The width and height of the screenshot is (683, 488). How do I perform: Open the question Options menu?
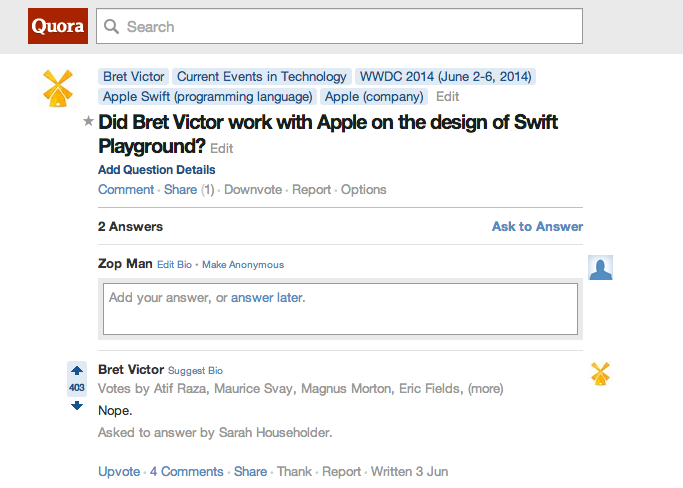click(x=363, y=190)
